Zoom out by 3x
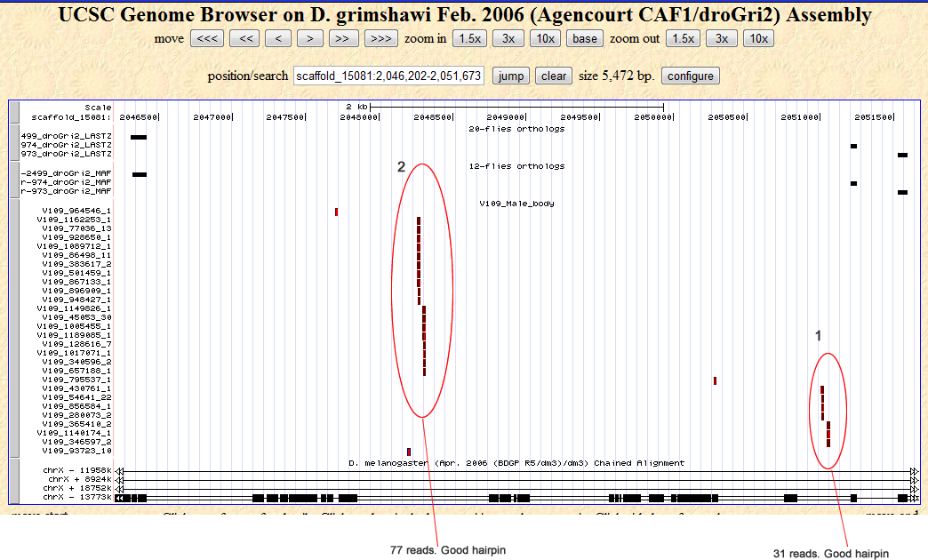 [722, 38]
